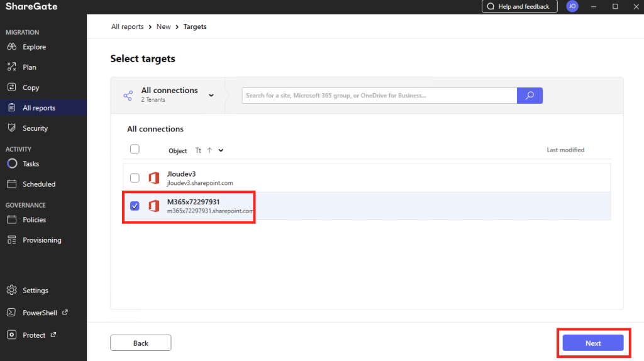Uncheck the M365x72297931 tenant checkbox
This screenshot has width=644, height=361.
(x=135, y=206)
